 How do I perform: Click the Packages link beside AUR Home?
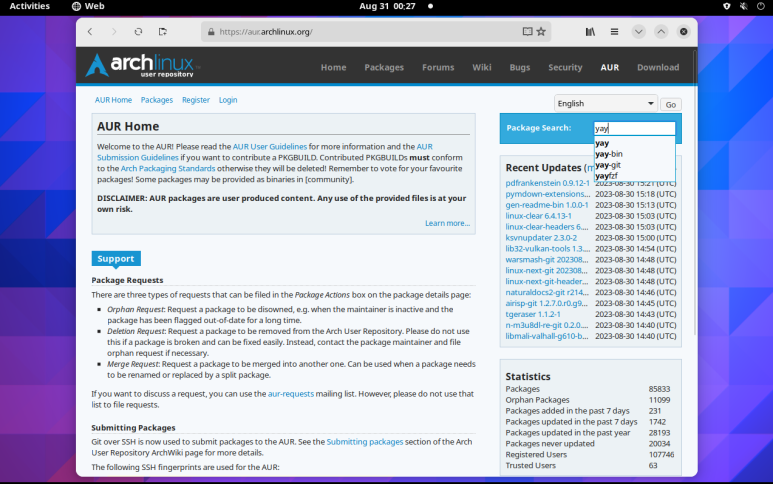tap(157, 100)
